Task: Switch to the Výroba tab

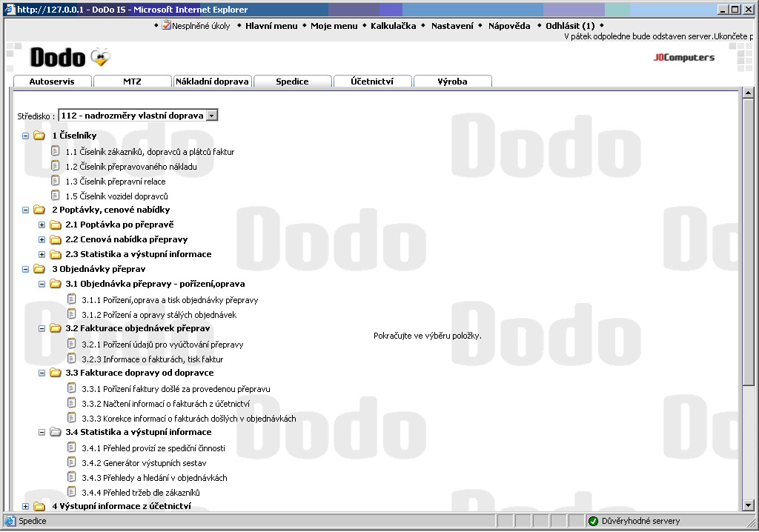Action: point(453,82)
